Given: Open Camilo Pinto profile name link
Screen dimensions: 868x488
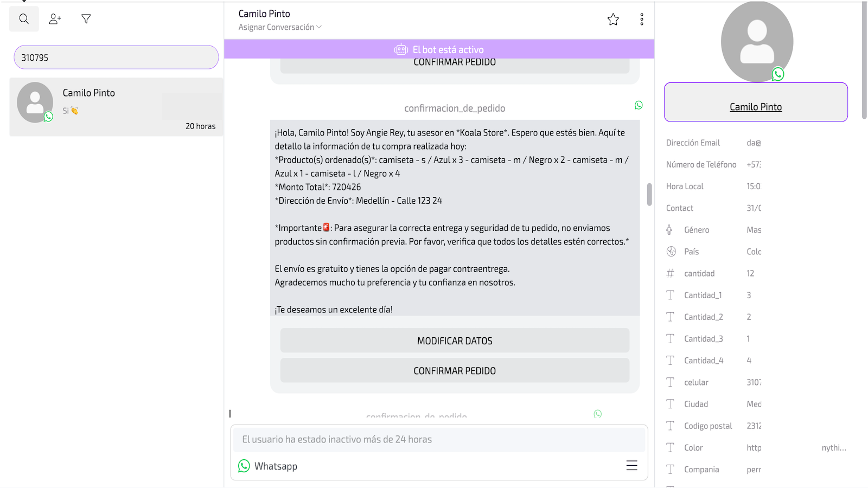Looking at the screenshot, I should point(756,107).
